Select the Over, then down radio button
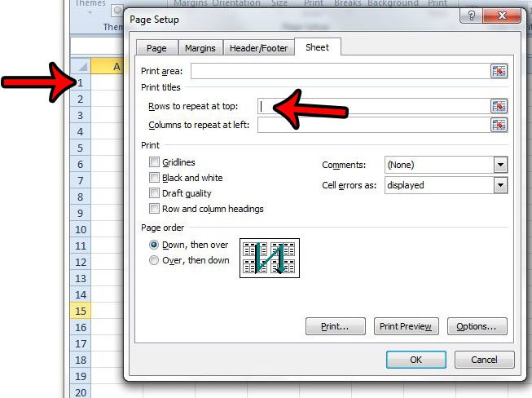The image size is (532, 398). pyautogui.click(x=154, y=260)
